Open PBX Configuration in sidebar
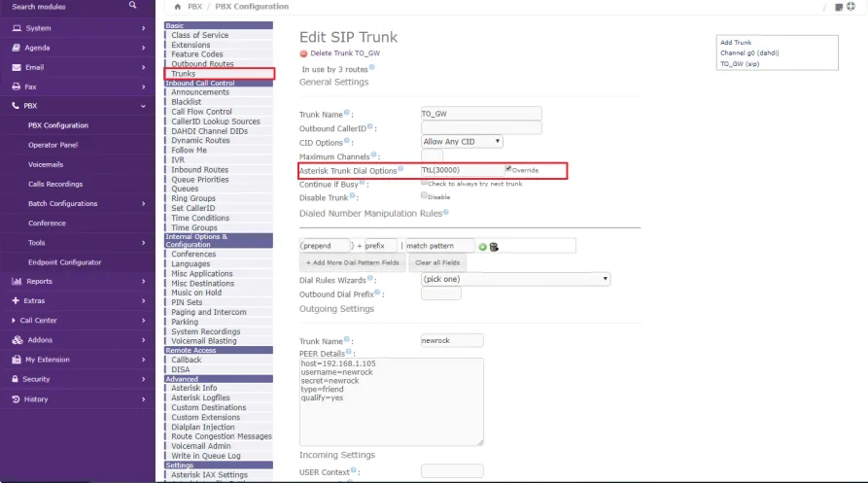The width and height of the screenshot is (868, 483). 58,125
